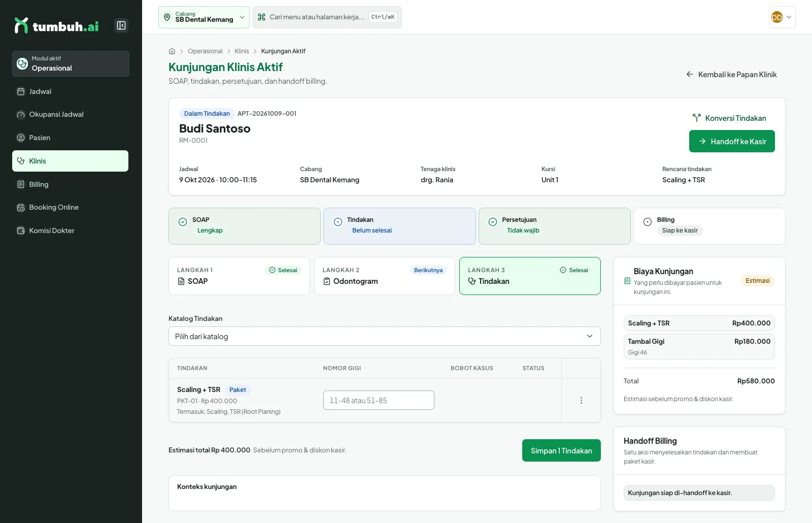
Task: Click Konversi Tindakan link
Action: coord(729,118)
